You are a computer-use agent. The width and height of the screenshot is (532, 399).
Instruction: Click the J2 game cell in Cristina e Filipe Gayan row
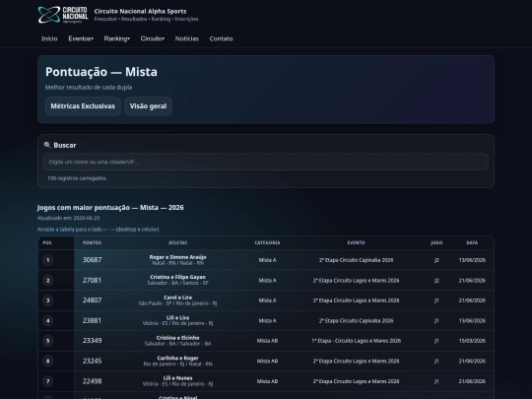[436, 281]
